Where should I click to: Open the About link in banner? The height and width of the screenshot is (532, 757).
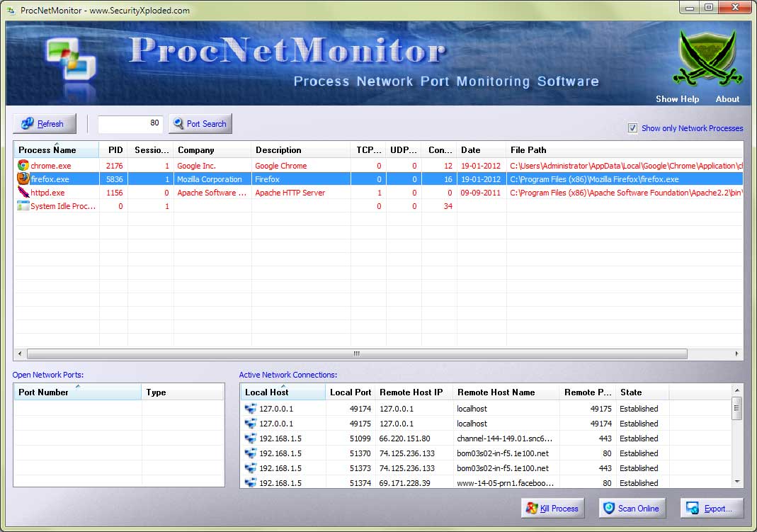[x=727, y=99]
